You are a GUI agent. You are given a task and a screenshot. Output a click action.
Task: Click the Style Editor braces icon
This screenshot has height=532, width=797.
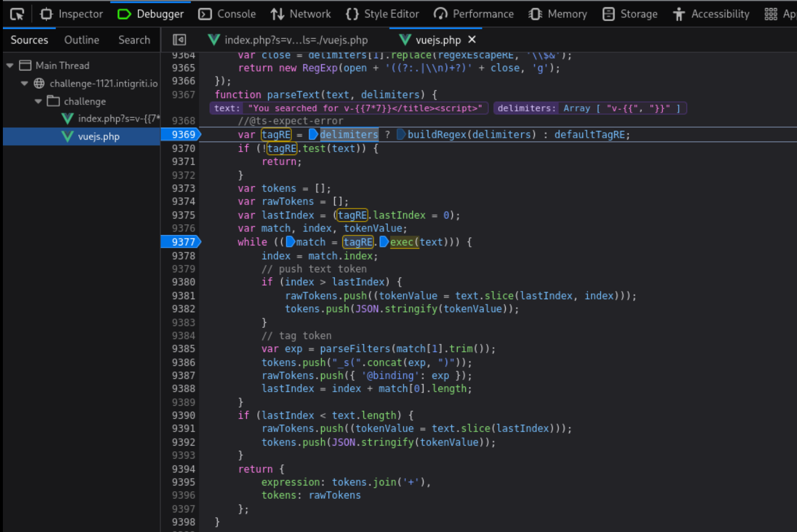(352, 14)
